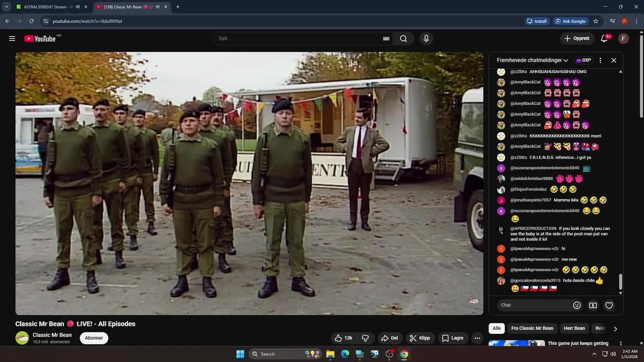The width and height of the screenshot is (644, 362).
Task: Select the Classic Mr Bean browser tab
Action: 131,7
